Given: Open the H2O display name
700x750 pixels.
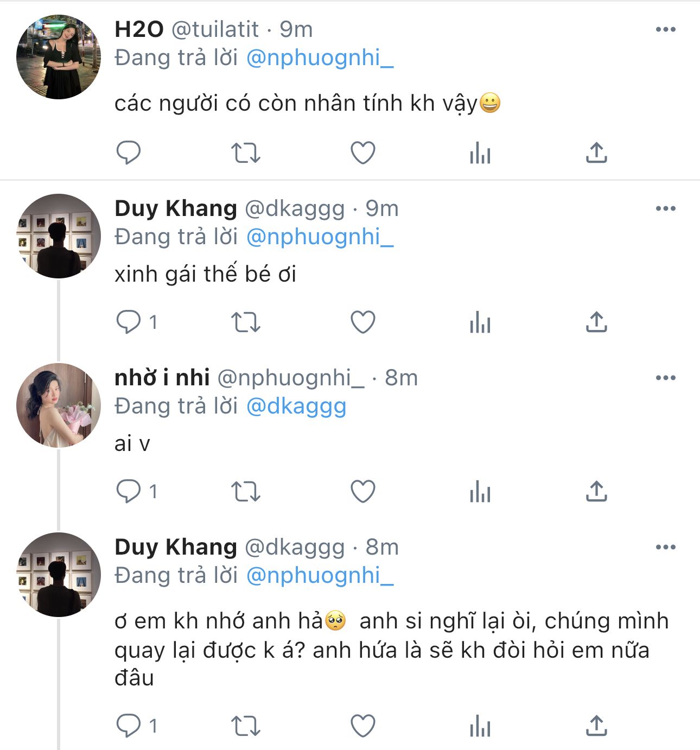Looking at the screenshot, I should [139, 30].
